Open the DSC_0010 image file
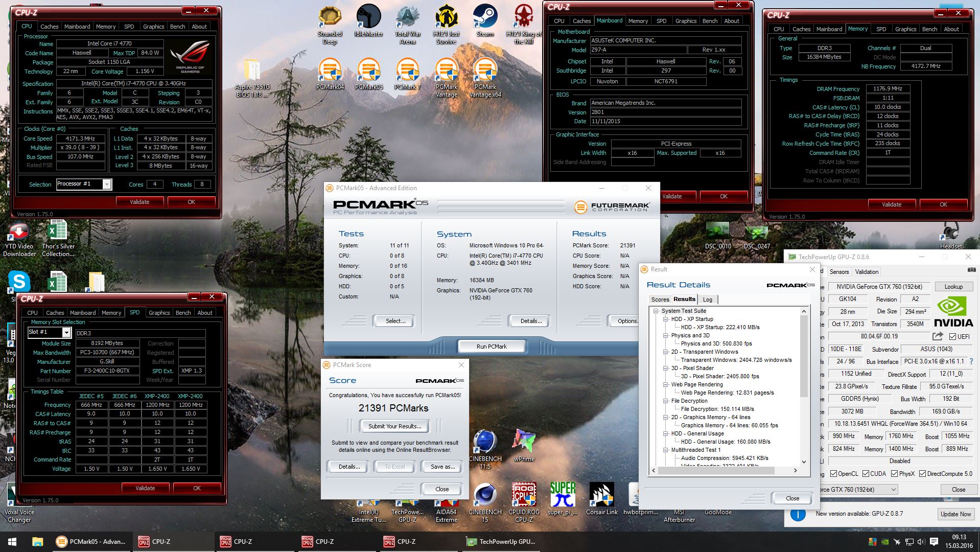The image size is (980, 552). tap(718, 236)
